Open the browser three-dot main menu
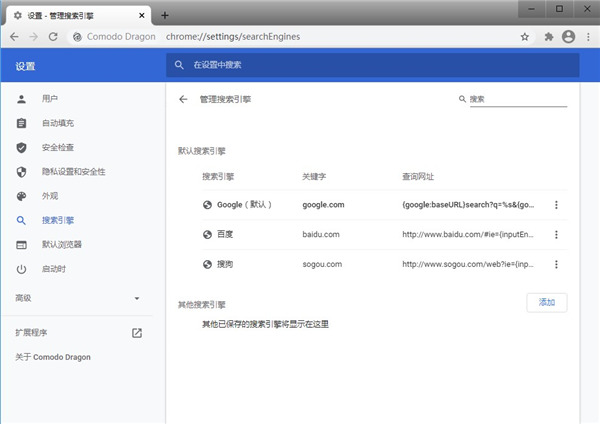Image resolution: width=600 pixels, height=424 pixels. click(588, 36)
